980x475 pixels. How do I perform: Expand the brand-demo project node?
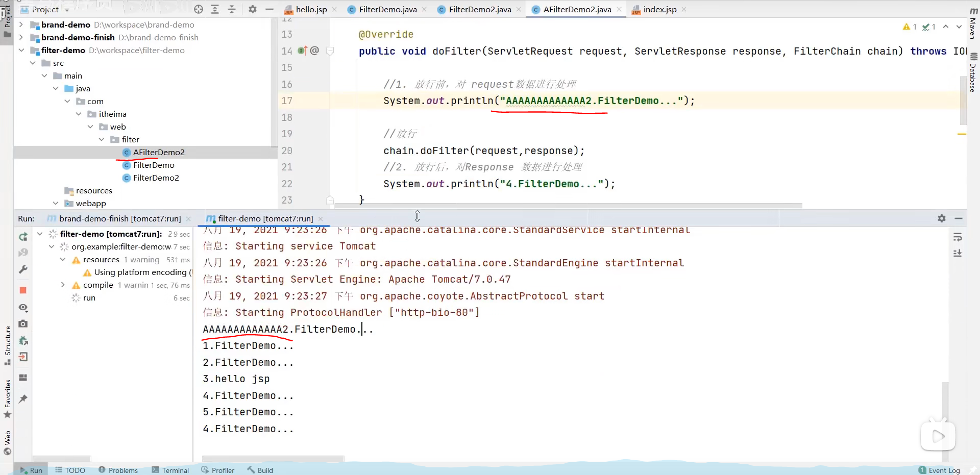tap(21, 24)
